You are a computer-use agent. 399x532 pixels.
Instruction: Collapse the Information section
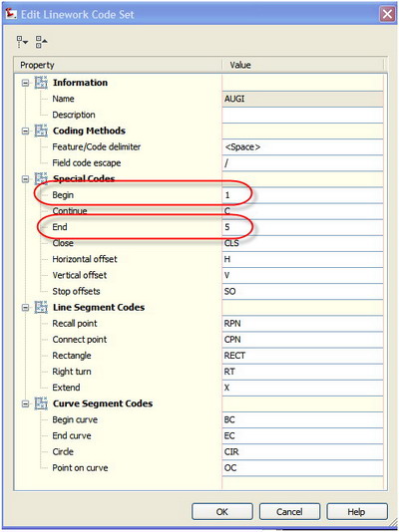pyautogui.click(x=26, y=83)
